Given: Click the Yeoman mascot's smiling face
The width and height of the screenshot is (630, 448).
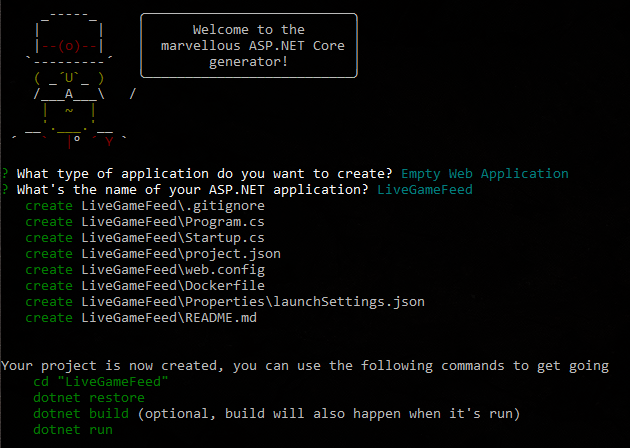Looking at the screenshot, I should (68, 77).
